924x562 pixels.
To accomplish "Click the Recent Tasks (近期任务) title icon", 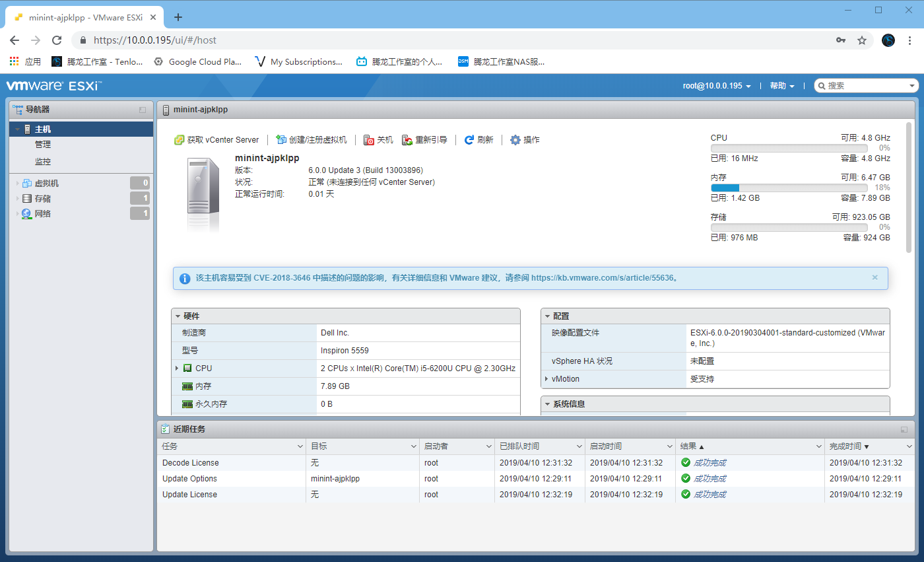I will click(166, 429).
